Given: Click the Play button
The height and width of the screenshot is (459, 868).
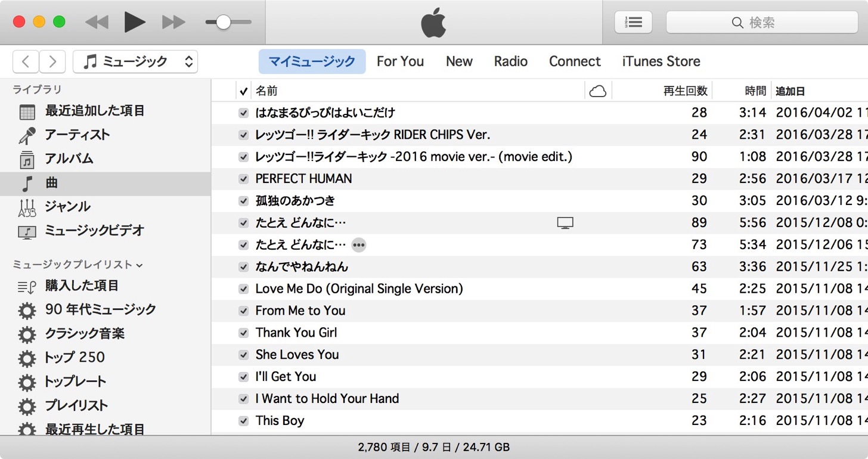Looking at the screenshot, I should point(135,22).
